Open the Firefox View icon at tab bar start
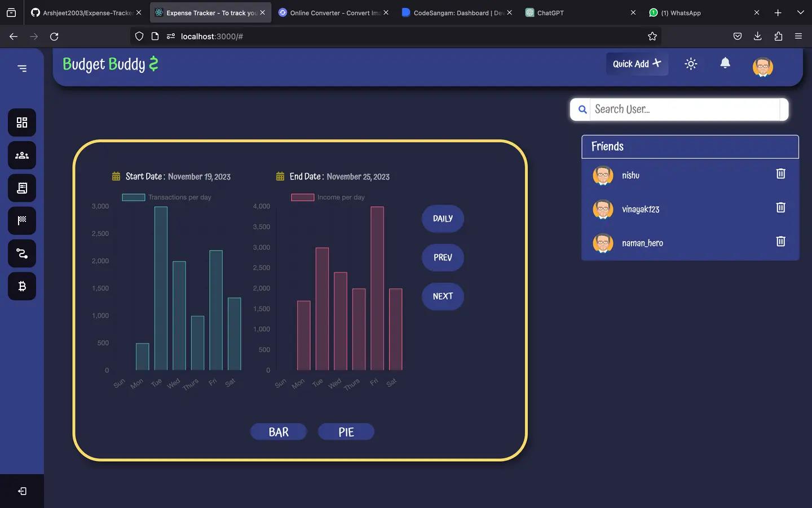 (x=11, y=12)
